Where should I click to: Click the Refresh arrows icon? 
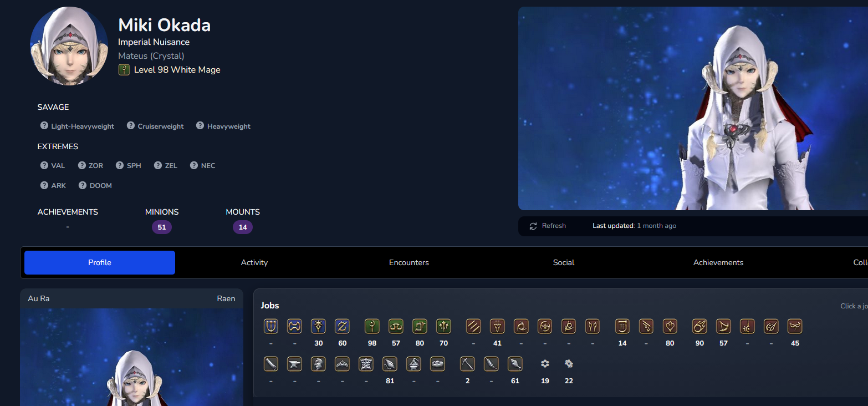click(533, 226)
